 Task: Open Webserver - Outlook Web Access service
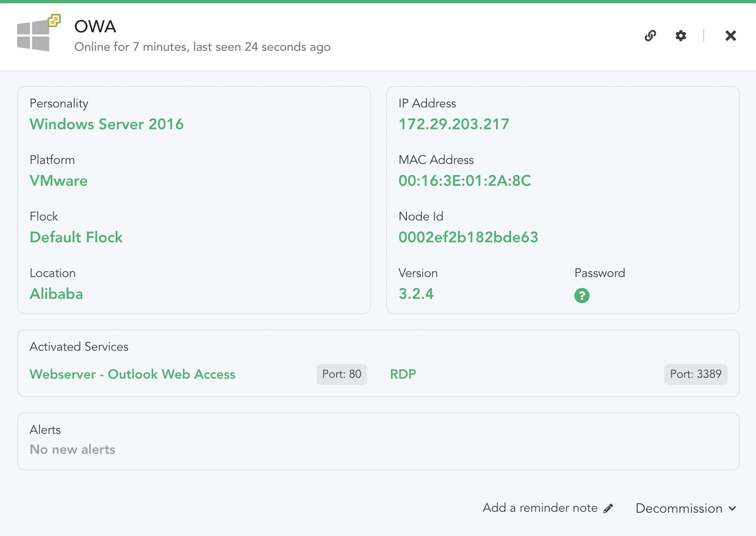point(133,374)
